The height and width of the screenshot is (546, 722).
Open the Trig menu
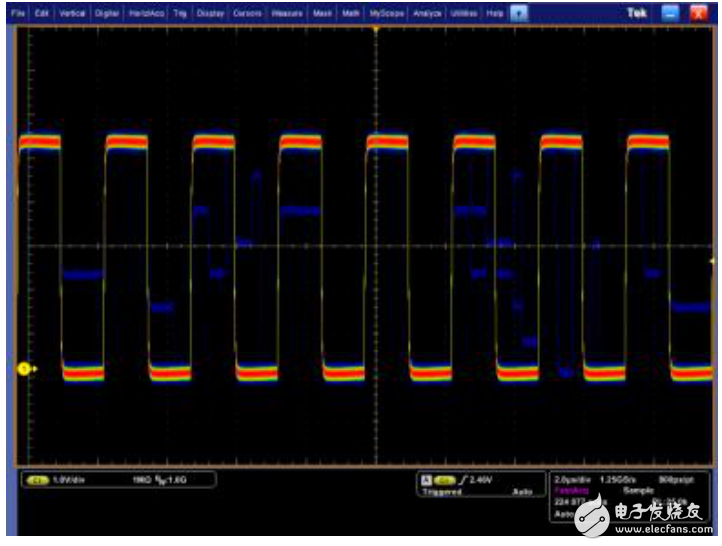(x=180, y=15)
